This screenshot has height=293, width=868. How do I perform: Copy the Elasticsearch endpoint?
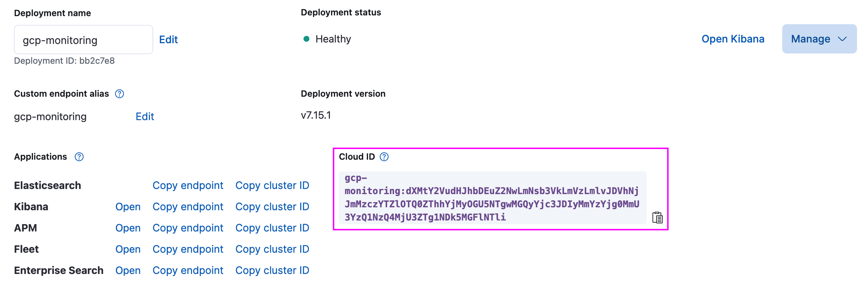[188, 185]
